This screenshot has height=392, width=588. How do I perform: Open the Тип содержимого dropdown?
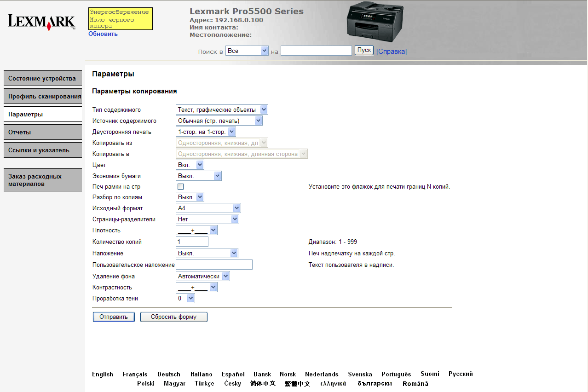222,110
